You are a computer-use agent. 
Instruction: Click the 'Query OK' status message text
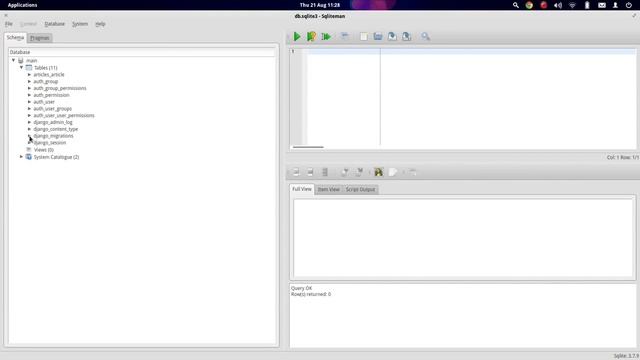click(302, 288)
